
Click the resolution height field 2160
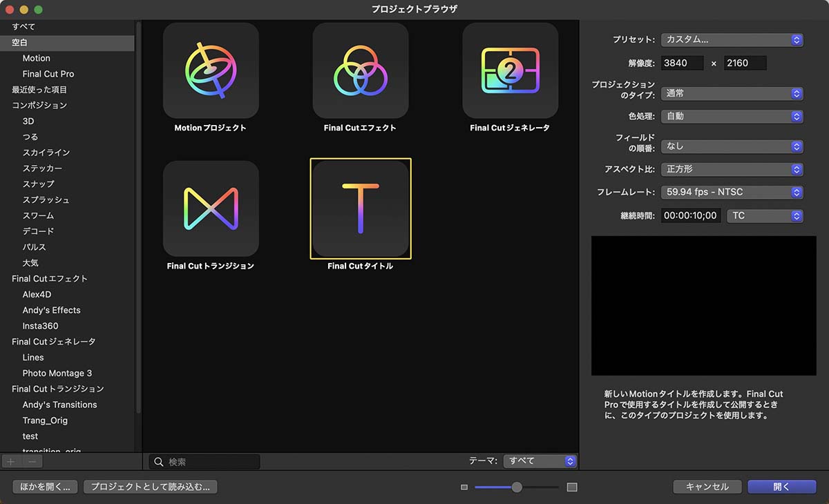pos(745,63)
